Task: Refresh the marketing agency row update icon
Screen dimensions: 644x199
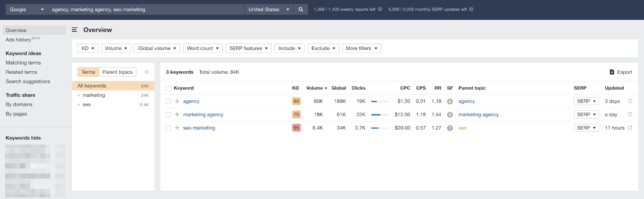Action: pyautogui.click(x=630, y=114)
